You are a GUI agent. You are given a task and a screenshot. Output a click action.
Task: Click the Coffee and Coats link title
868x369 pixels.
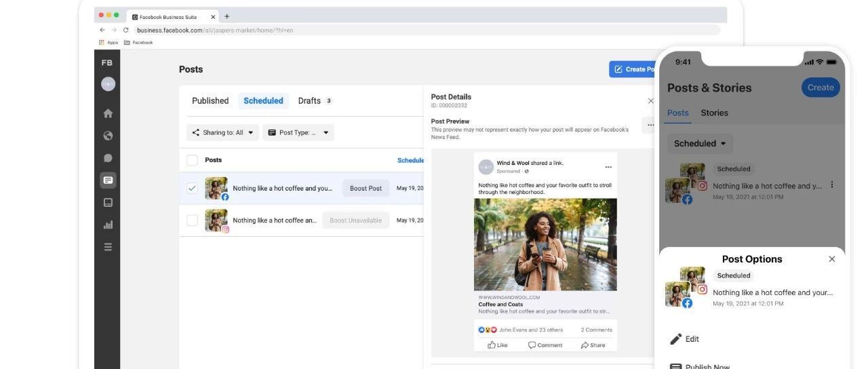tap(500, 305)
